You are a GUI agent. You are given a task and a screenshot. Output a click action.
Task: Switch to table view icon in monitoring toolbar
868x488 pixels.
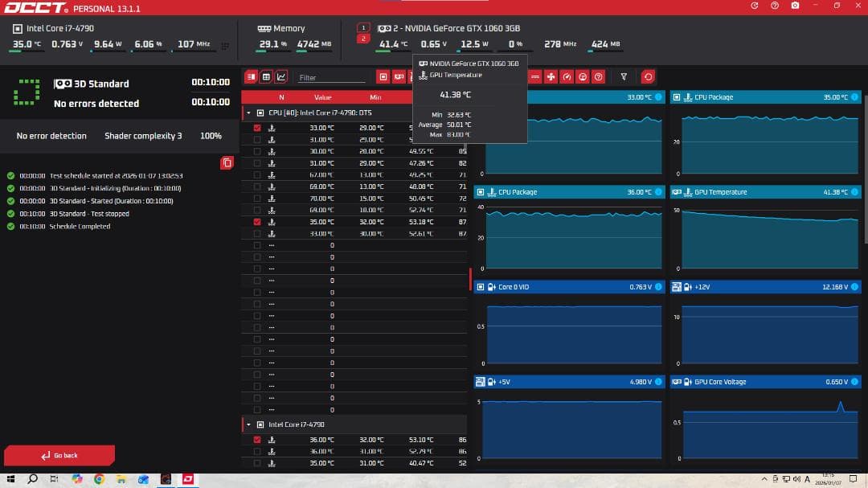266,77
